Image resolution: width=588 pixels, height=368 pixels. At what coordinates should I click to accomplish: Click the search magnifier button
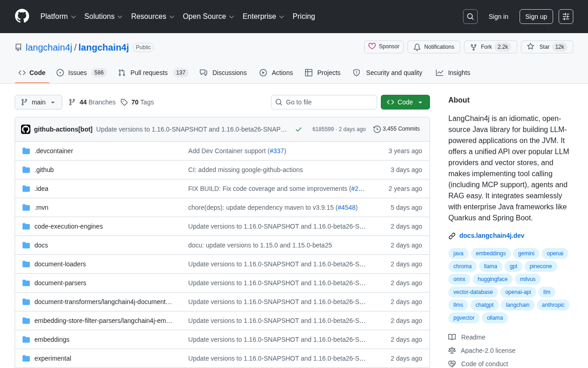470,17
